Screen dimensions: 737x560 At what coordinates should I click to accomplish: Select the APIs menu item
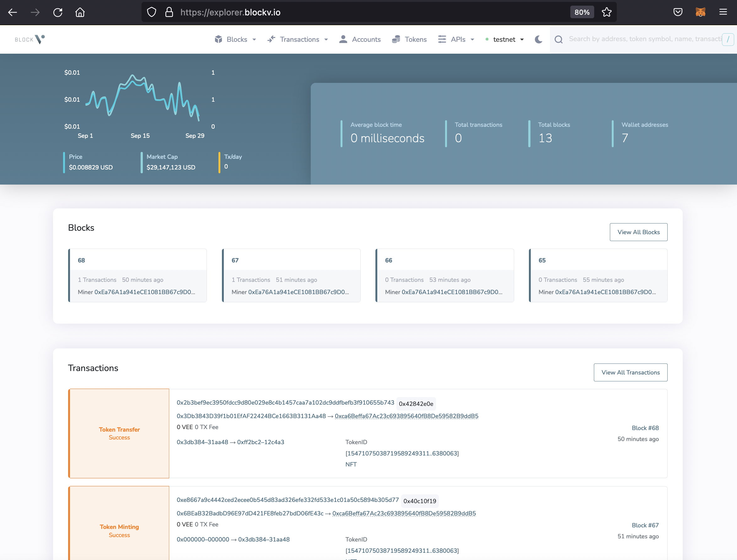(458, 39)
